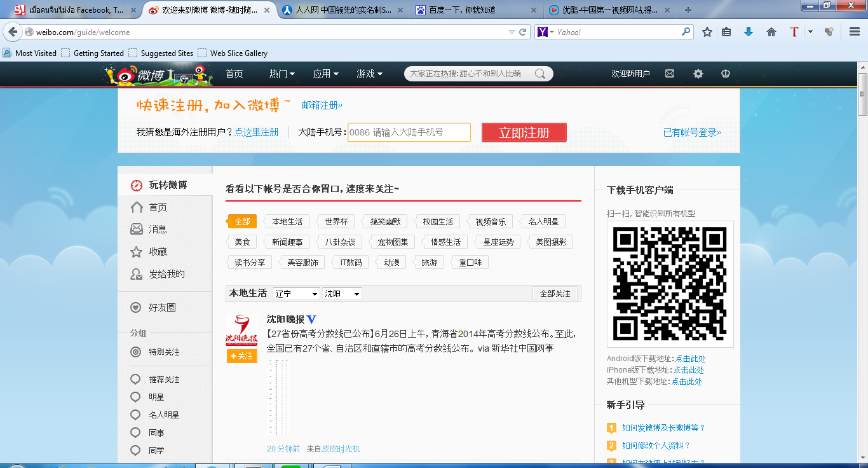Screen dimensions: 868x468
Task: Open the 已有帐号登录 link
Action: 692,132
